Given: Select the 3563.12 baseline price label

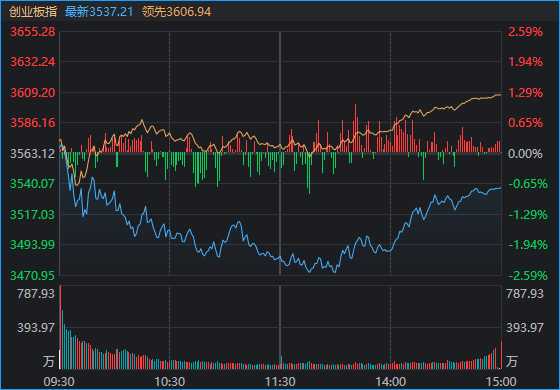Looking at the screenshot, I should [x=33, y=154].
